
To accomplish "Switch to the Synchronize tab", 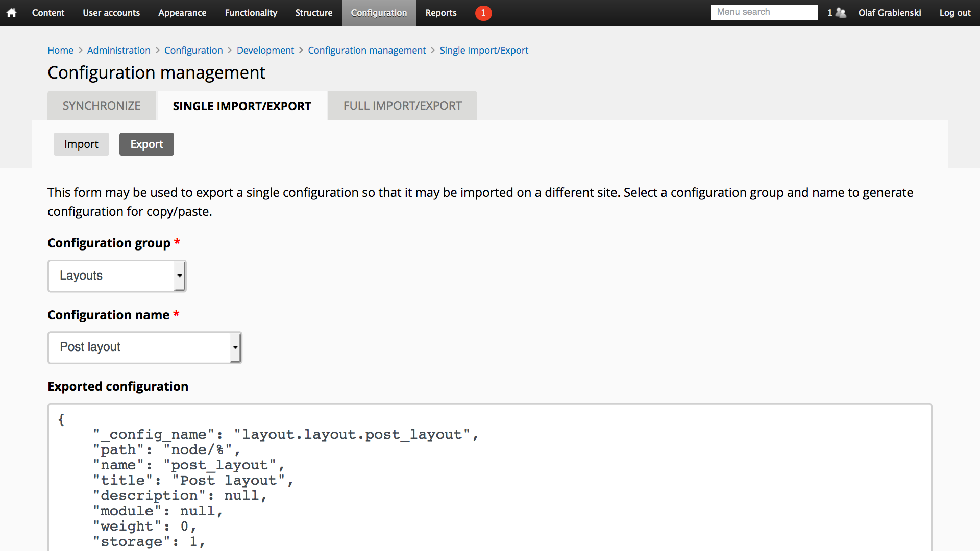I will click(x=102, y=106).
